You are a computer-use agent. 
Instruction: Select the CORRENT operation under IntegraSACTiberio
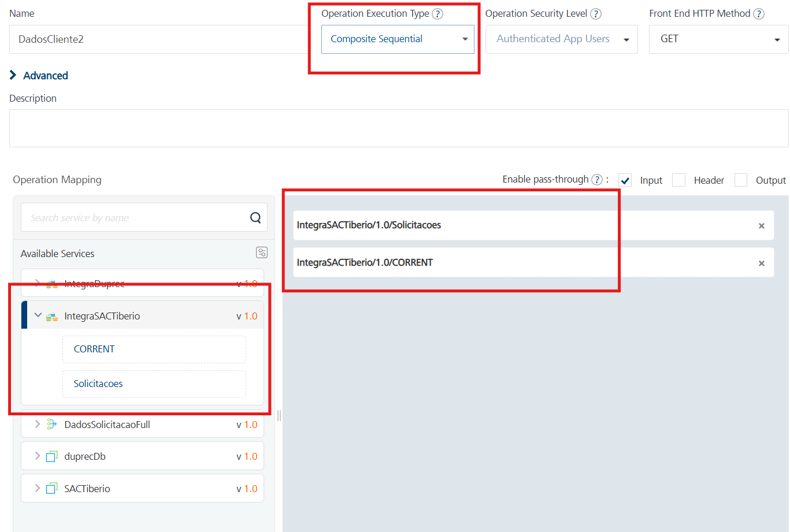pos(154,349)
